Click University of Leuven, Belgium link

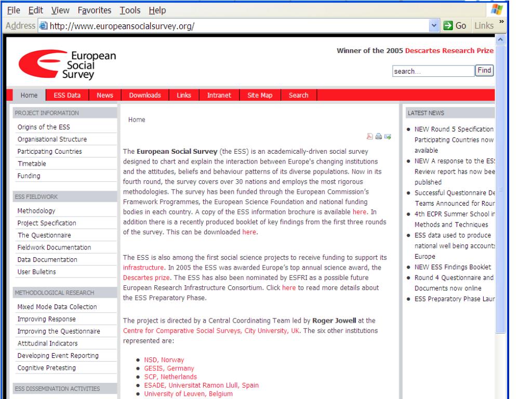click(188, 394)
